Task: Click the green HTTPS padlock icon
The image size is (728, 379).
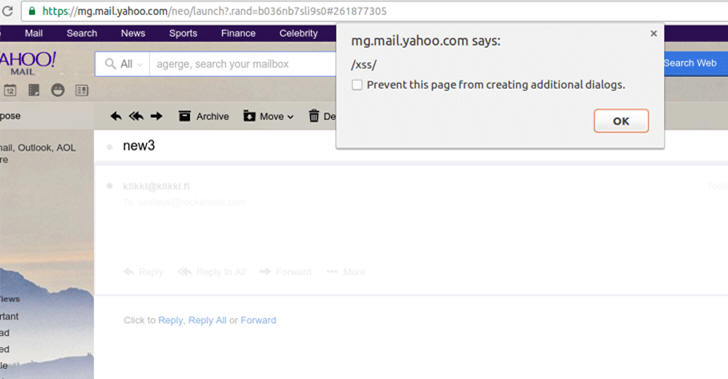Action: pos(32,11)
